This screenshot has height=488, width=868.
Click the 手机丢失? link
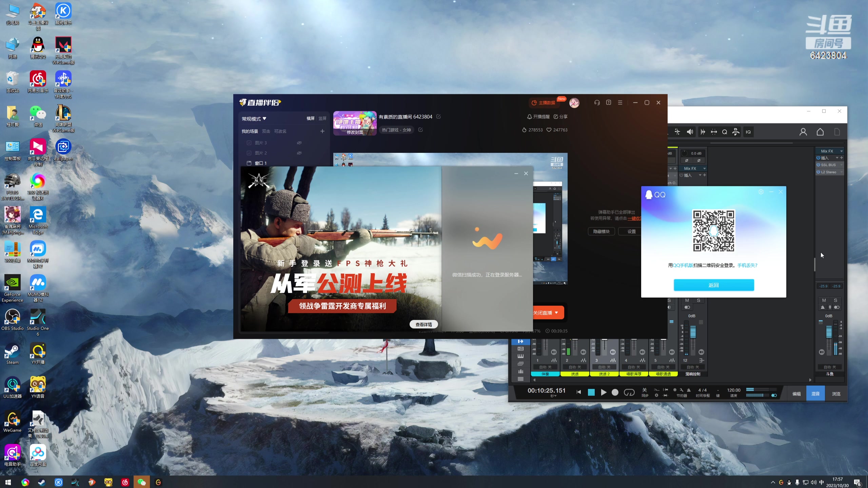pyautogui.click(x=747, y=265)
